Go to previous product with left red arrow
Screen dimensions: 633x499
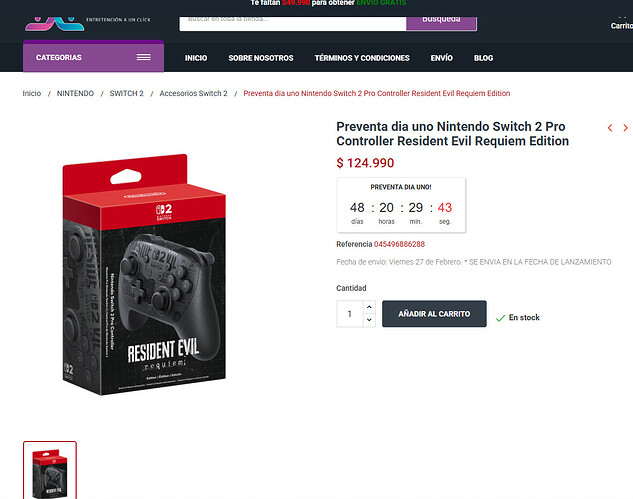[x=610, y=128]
